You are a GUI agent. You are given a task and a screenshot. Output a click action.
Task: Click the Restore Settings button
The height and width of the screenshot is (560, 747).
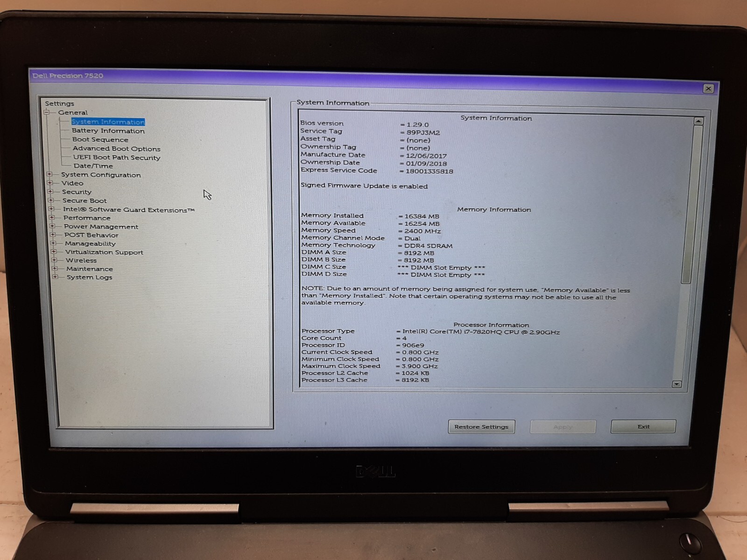pos(481,427)
